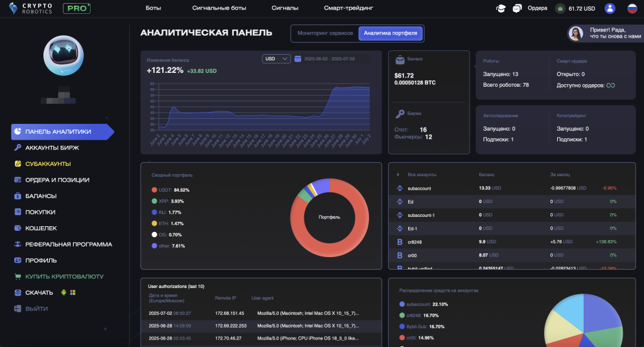Click the Выйти logout link
644x347 pixels.
point(36,309)
